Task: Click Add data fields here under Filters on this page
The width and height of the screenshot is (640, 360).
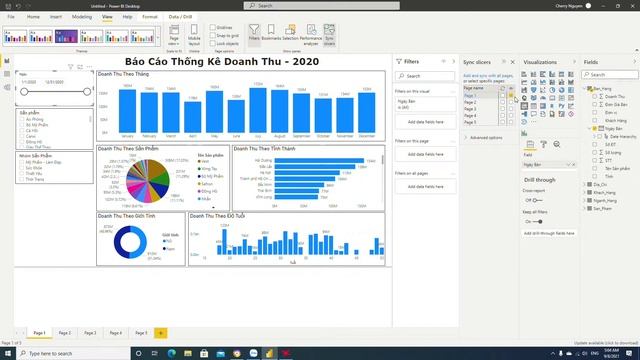Action: 425,154
